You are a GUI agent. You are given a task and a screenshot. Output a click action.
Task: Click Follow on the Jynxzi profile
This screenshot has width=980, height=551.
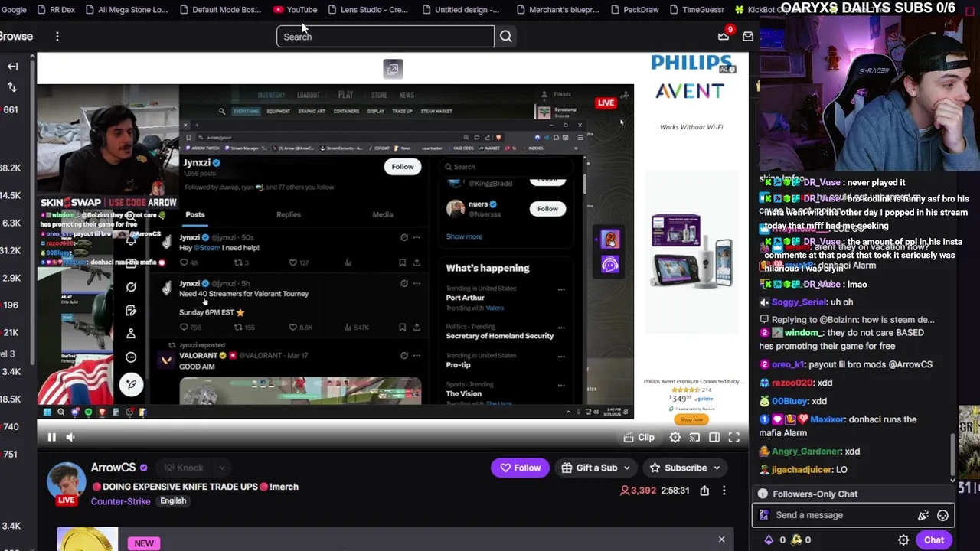tap(403, 167)
